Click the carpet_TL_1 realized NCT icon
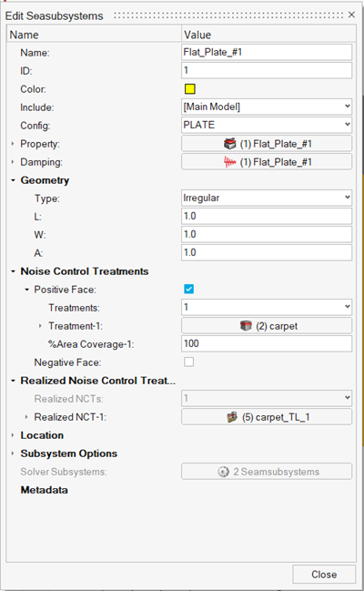This screenshot has width=364, height=591. (x=232, y=417)
